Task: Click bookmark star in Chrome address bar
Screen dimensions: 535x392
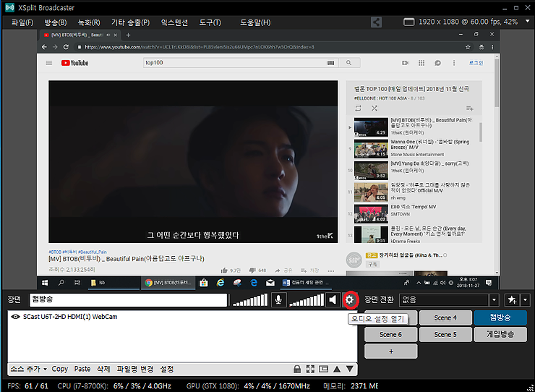Action: (468, 47)
